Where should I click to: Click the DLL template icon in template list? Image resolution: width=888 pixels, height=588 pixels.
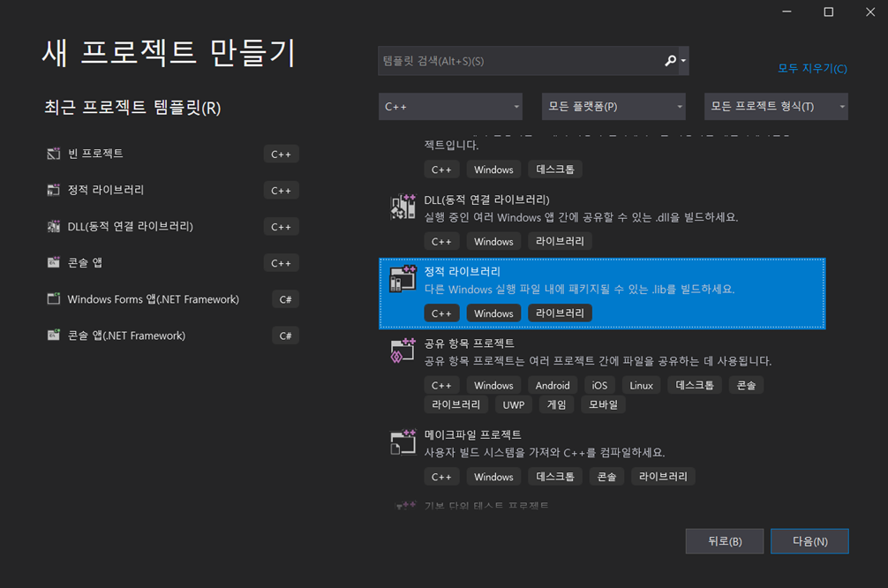403,207
